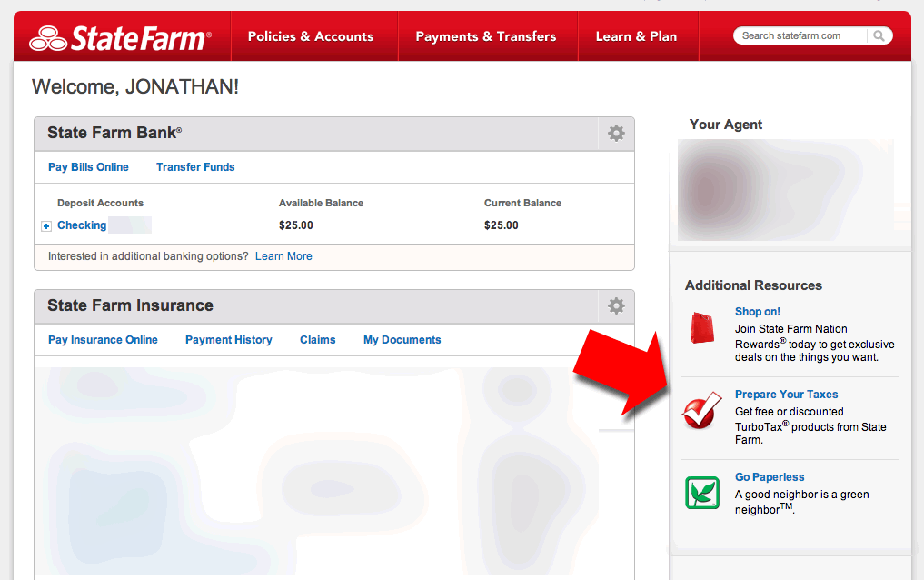Screen dimensions: 924x580
Task: Open State Farm Insurance settings gear
Action: (616, 306)
